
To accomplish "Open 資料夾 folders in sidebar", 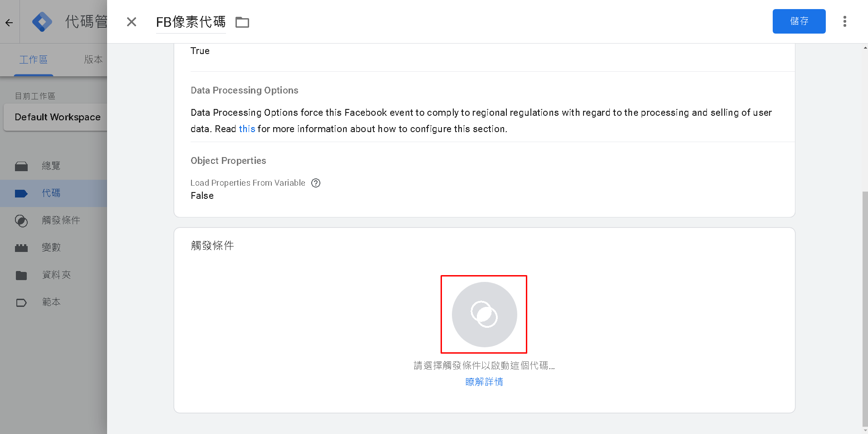I will pos(54,275).
